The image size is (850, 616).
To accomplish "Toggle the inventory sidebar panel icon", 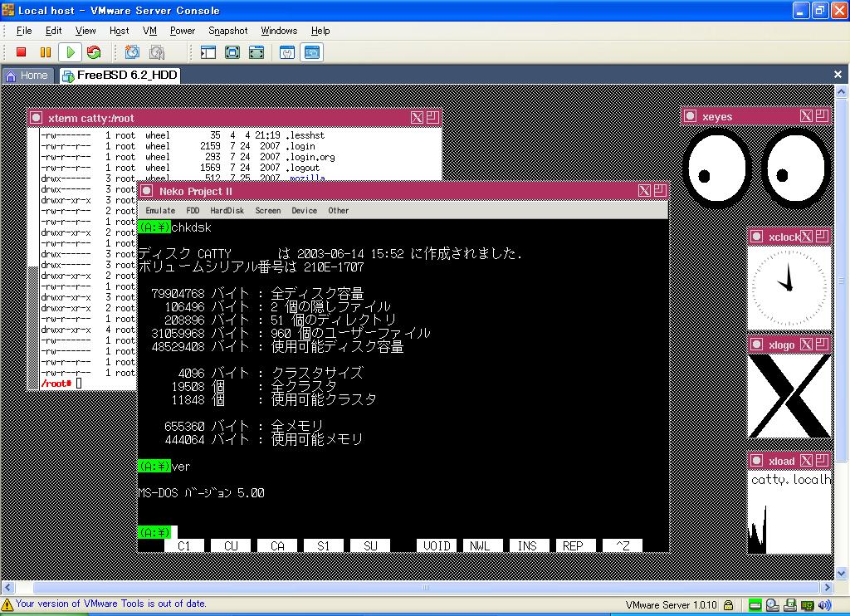I will click(208, 52).
